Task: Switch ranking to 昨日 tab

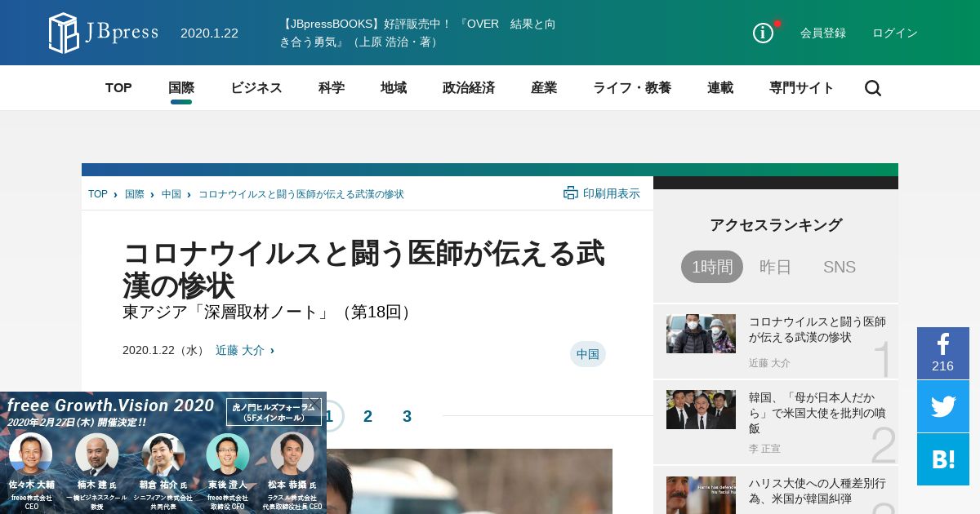Action: (x=776, y=267)
